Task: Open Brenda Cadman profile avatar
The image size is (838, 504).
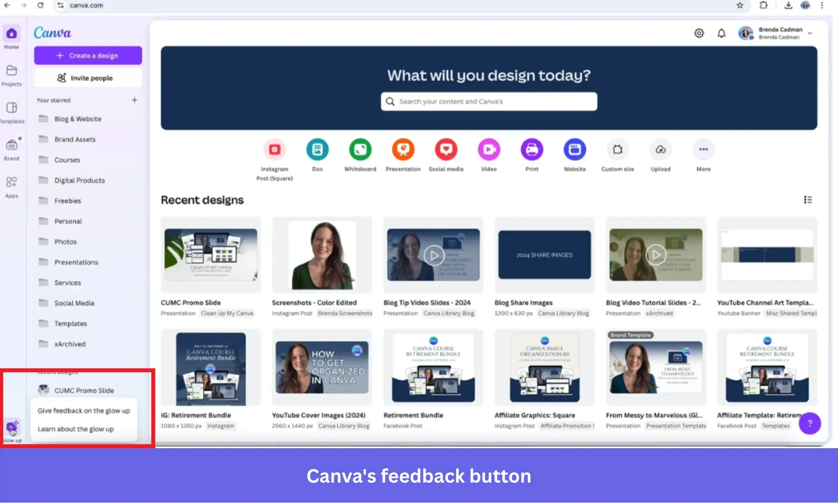Action: (745, 33)
